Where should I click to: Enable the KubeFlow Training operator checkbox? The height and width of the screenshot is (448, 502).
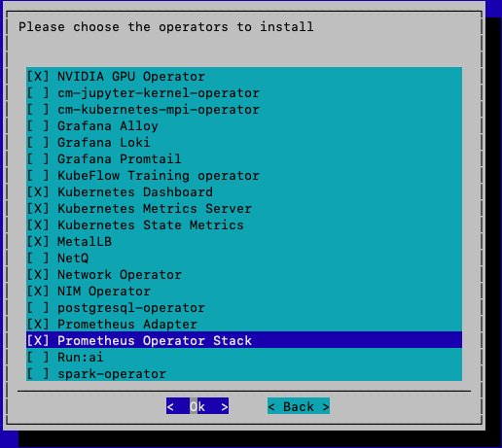[x=38, y=176]
